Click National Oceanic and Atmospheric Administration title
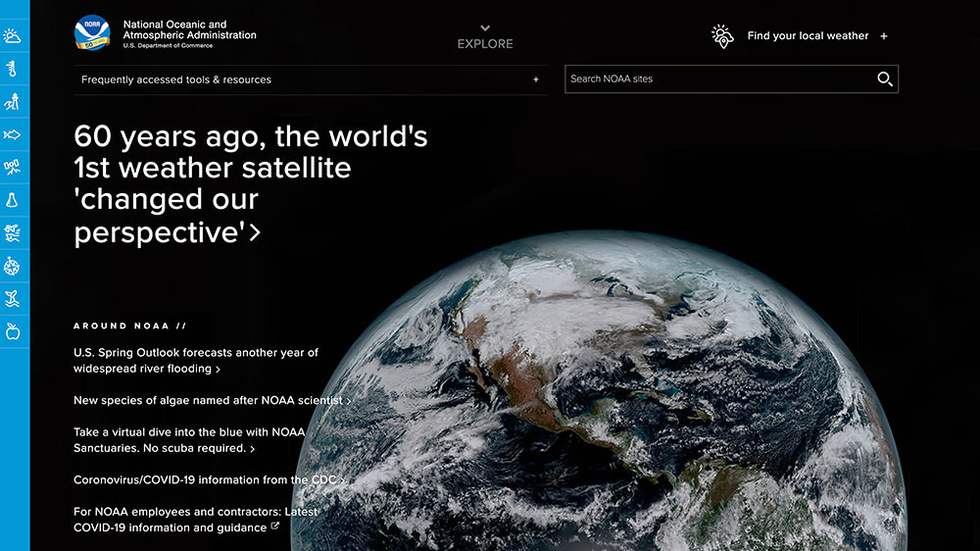 [189, 30]
